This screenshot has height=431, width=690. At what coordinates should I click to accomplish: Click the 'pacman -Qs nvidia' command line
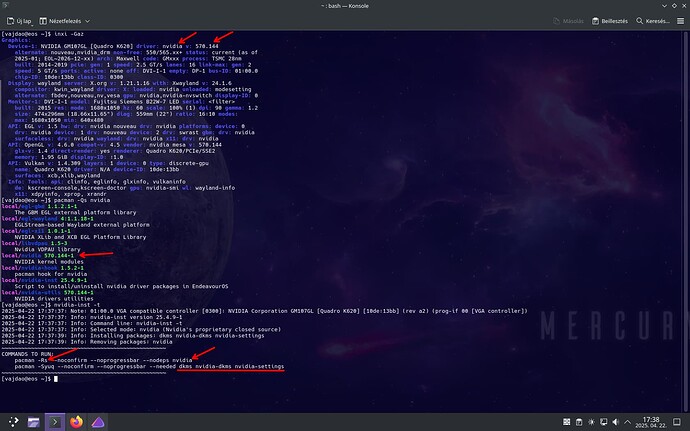click(55, 200)
